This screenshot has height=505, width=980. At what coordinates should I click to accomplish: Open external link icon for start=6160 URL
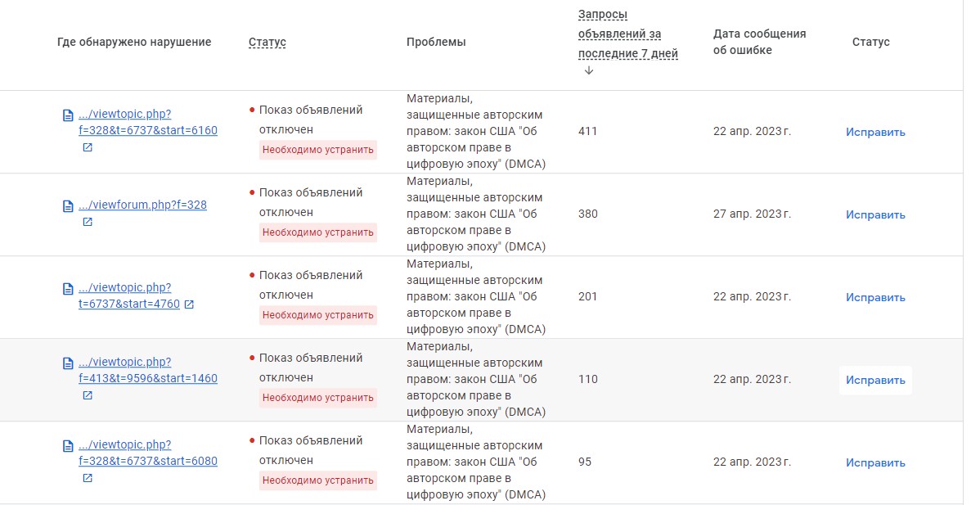click(x=88, y=147)
